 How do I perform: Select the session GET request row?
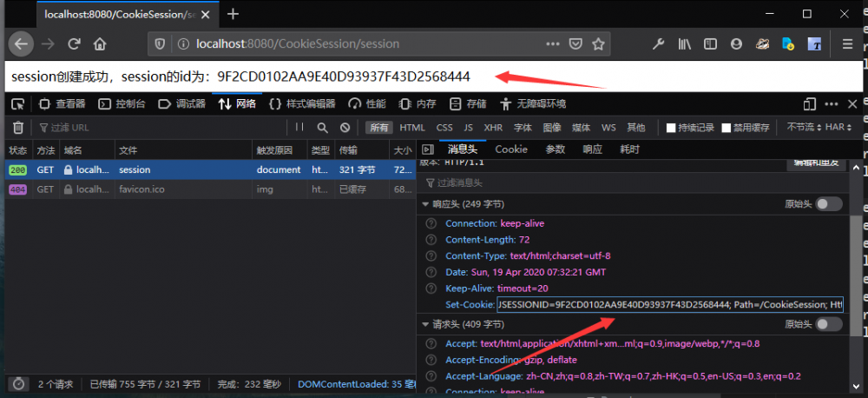pyautogui.click(x=210, y=170)
